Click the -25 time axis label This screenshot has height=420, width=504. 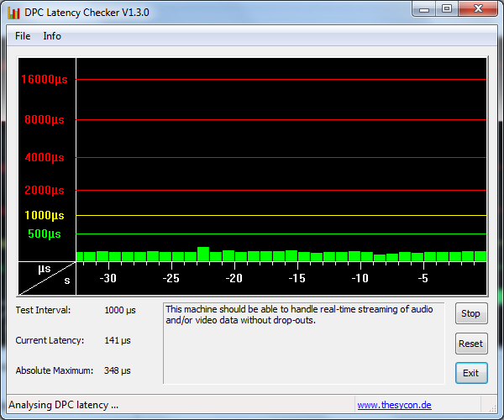pyautogui.click(x=171, y=278)
